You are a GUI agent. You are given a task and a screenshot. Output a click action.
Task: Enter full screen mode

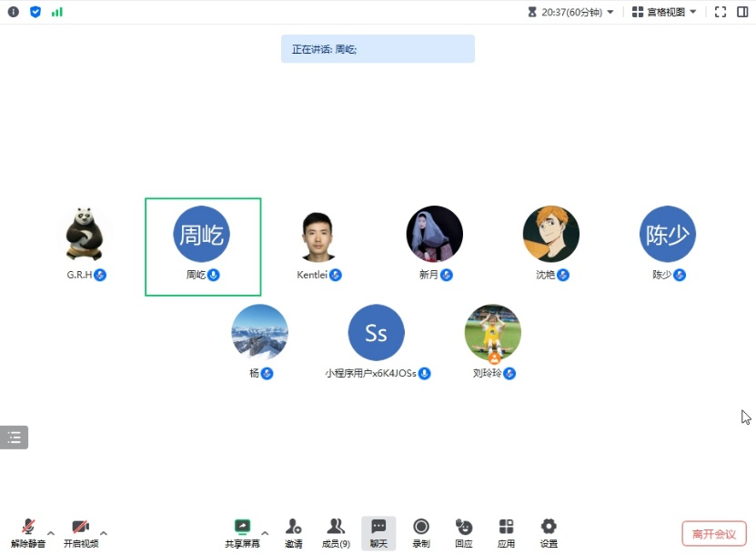point(721,12)
